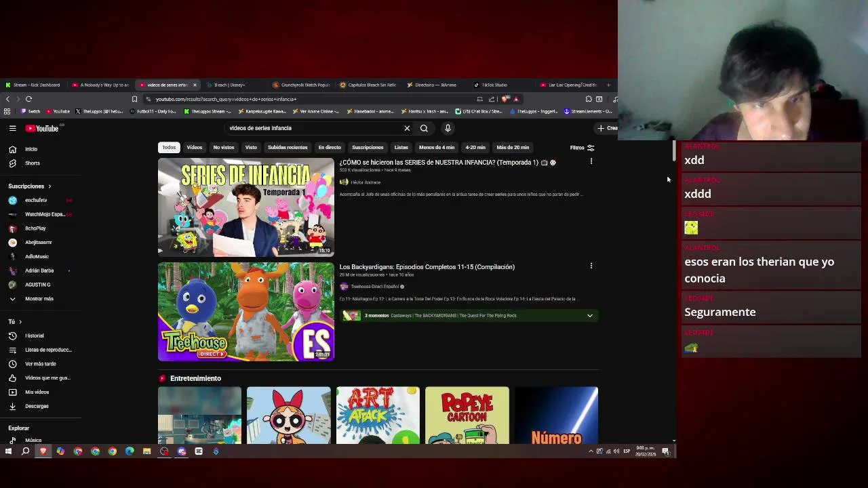Select the Menos de 4 min chip

coord(437,148)
